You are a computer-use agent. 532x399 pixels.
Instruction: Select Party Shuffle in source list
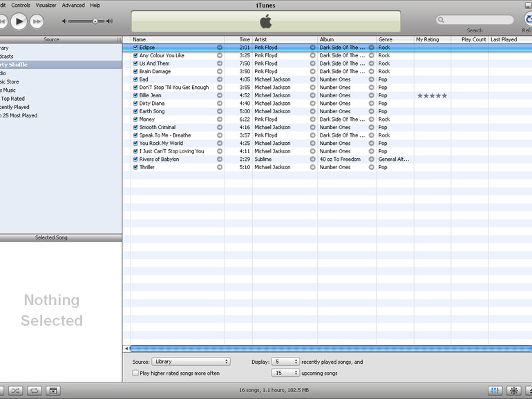61,65
